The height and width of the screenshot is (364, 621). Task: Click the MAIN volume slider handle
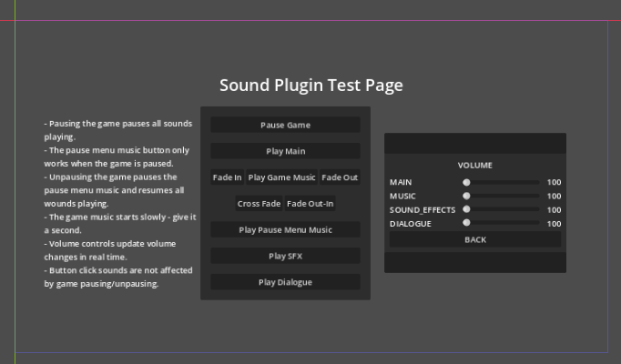point(466,182)
